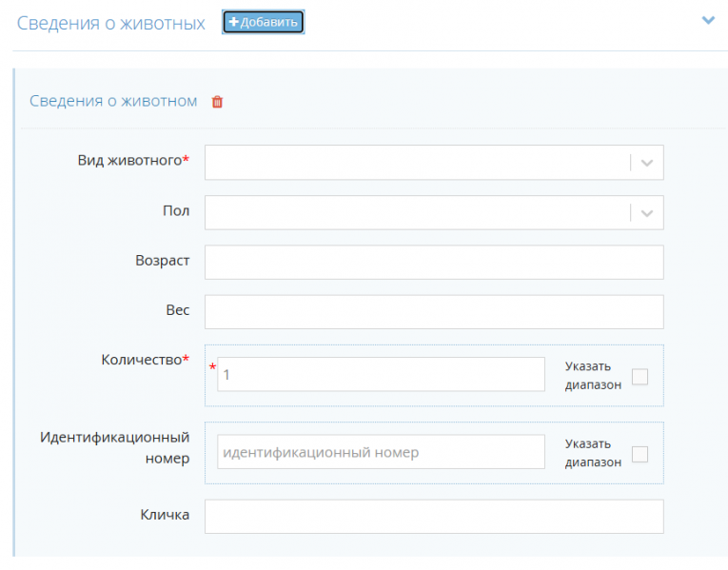Screen dimensions: 728x570
Task: Open the Вид животного combo box field
Action: click(417, 163)
